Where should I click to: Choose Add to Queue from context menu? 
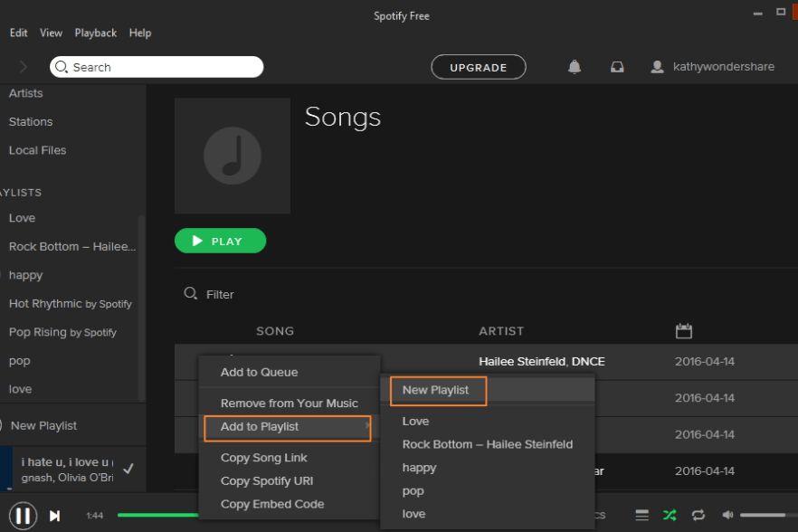(x=290, y=372)
